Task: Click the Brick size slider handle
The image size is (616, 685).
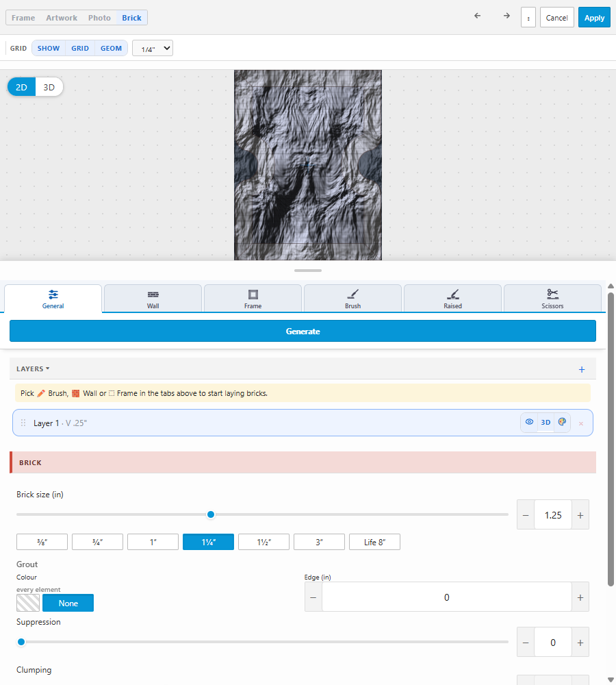Action: coord(211,514)
